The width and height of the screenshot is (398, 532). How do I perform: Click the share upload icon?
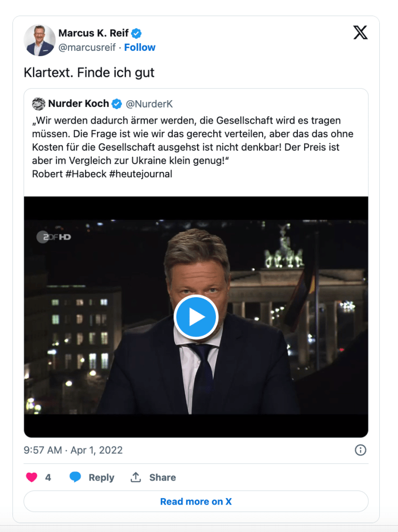pyautogui.click(x=136, y=477)
